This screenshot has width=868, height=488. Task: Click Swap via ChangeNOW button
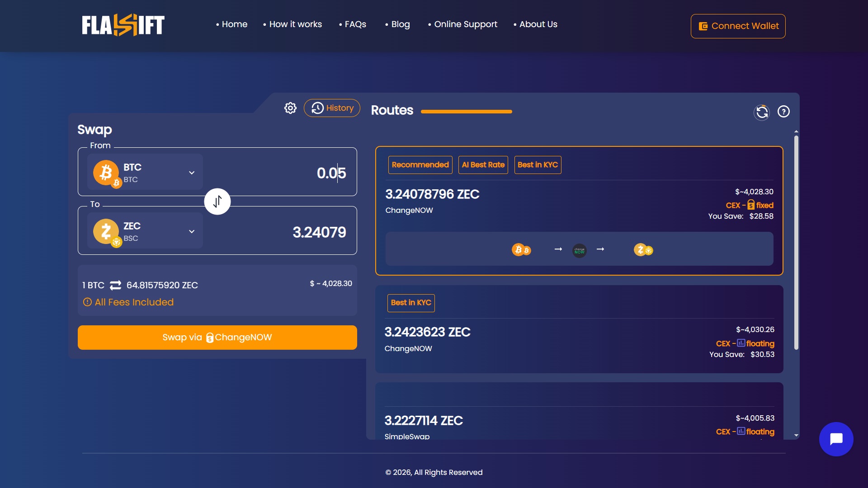217,338
